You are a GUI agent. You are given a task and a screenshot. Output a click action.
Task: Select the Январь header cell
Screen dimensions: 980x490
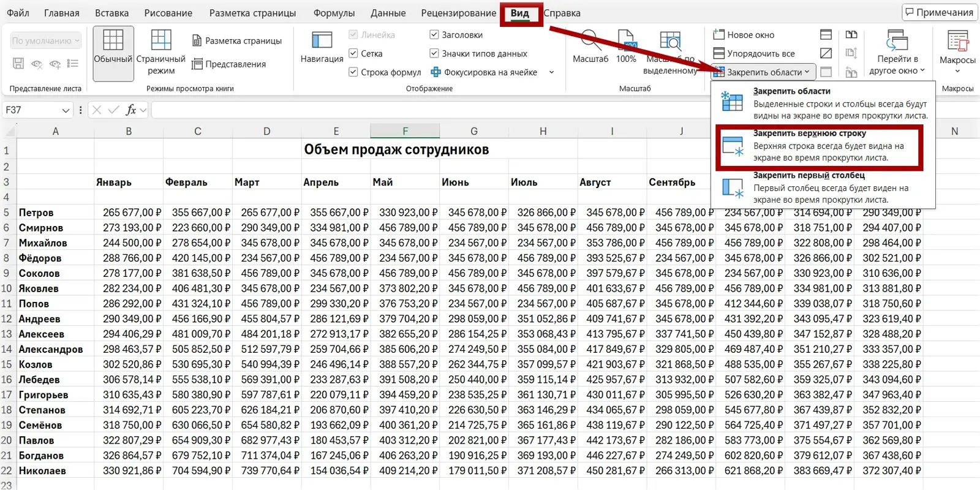pyautogui.click(x=129, y=182)
